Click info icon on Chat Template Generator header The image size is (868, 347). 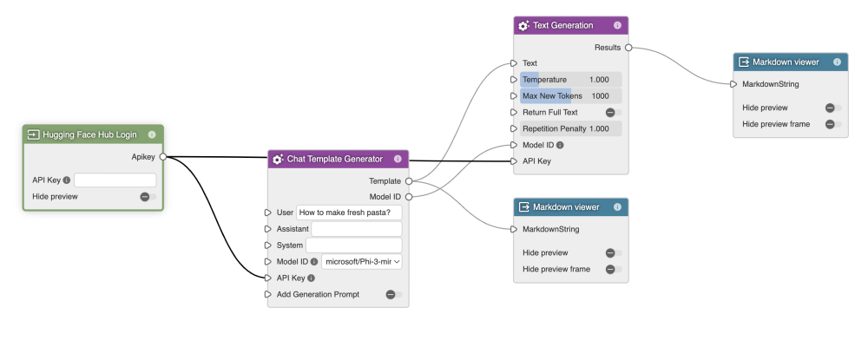398,159
